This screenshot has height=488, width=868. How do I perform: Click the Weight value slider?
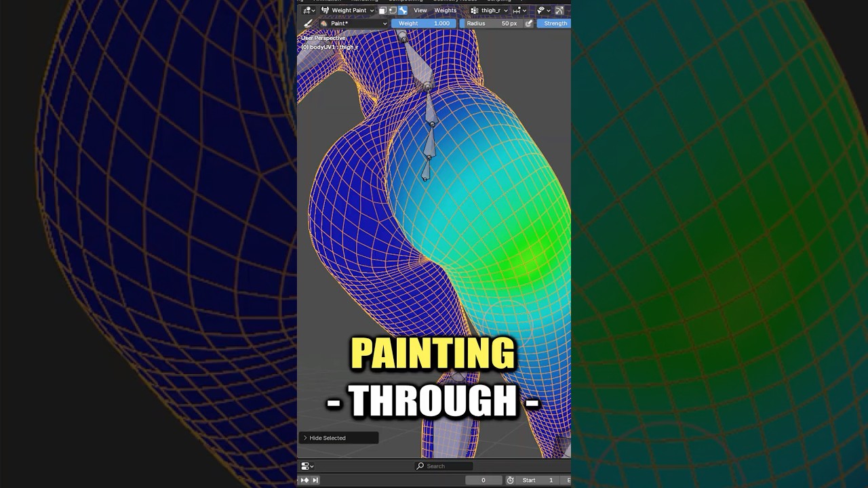pyautogui.click(x=424, y=23)
